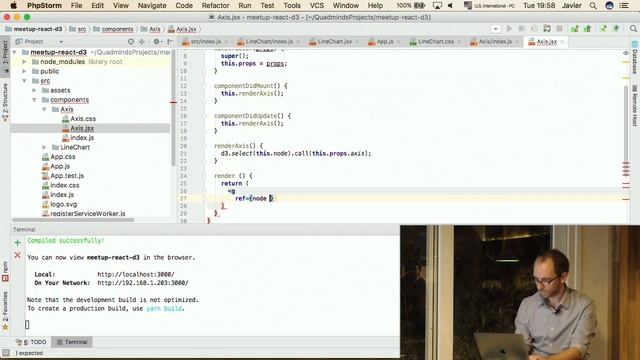Expand the assets folder
Viewport: 640px width, 360px height.
pyautogui.click(x=34, y=90)
